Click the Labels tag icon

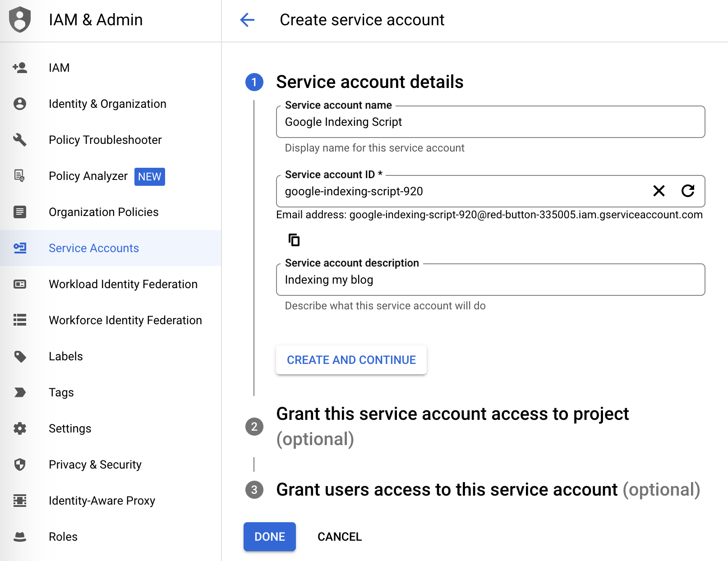(20, 356)
